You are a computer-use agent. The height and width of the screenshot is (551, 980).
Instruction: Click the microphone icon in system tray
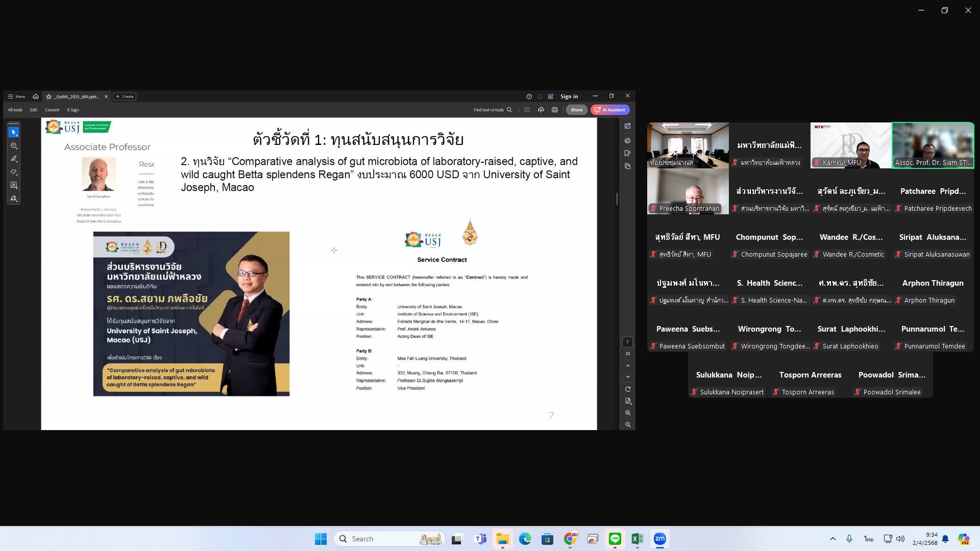tap(849, 539)
